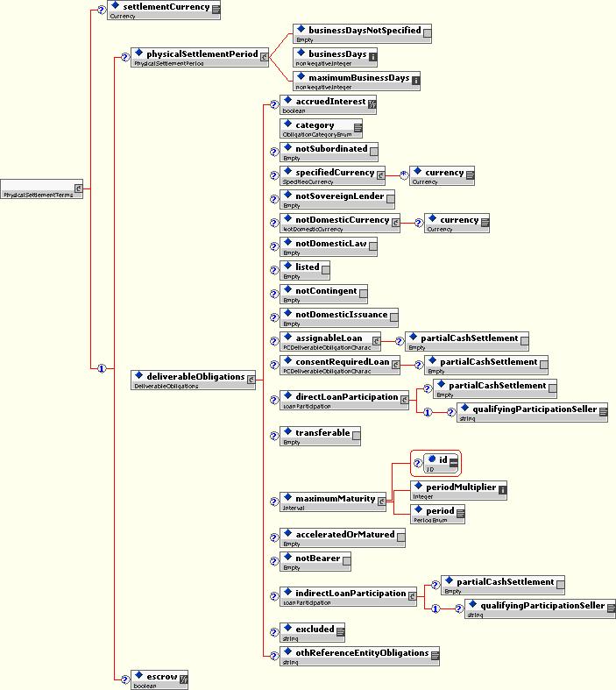This screenshot has width=616, height=690.
Task: Click the optional marker before the id attribute
Action: [418, 463]
